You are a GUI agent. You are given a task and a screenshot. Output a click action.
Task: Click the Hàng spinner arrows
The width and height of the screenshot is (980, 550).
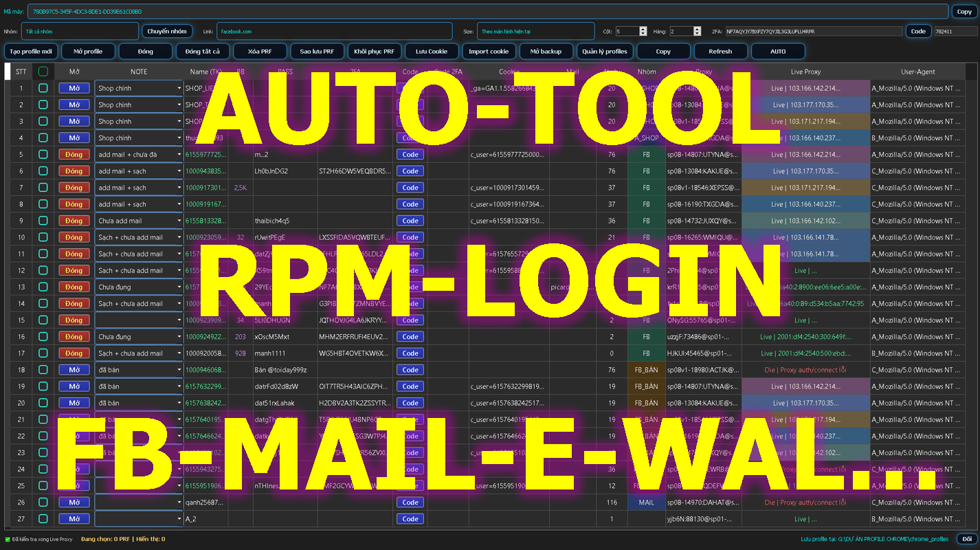coord(698,31)
